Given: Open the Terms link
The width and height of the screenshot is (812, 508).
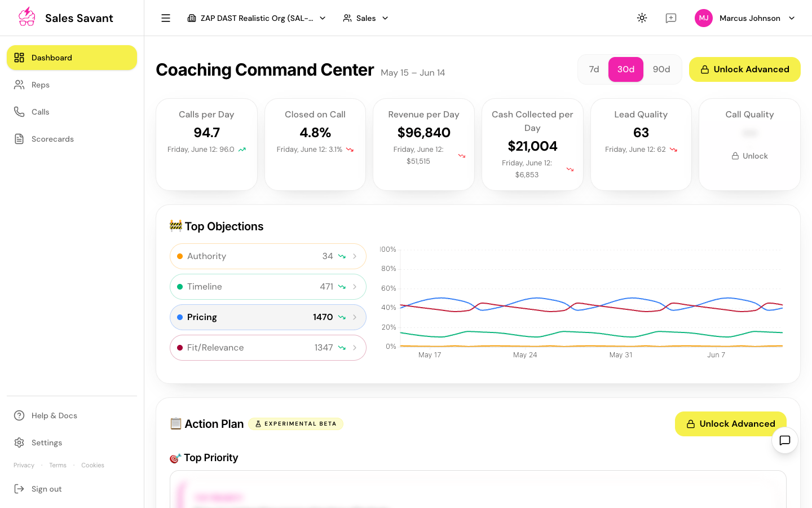Looking at the screenshot, I should (x=58, y=465).
